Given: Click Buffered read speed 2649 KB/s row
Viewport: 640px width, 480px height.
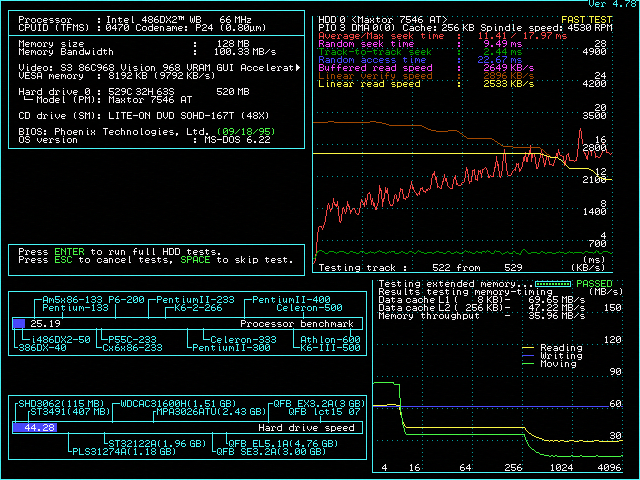Looking at the screenshot, I should tap(426, 68).
